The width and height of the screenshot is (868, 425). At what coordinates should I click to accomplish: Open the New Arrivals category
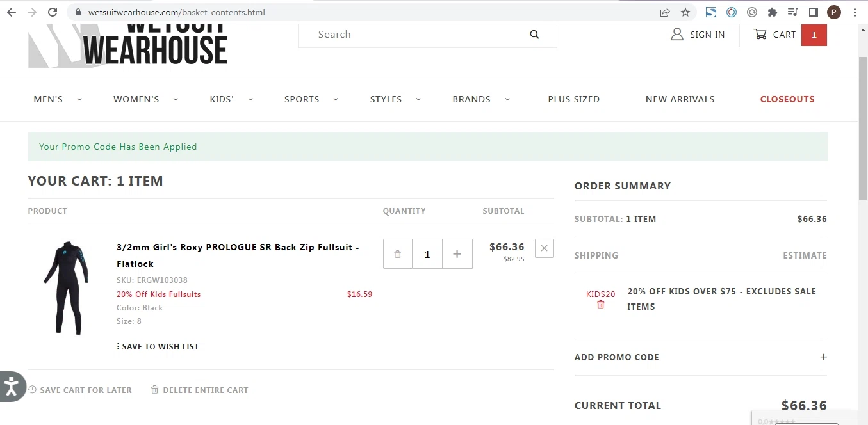pyautogui.click(x=680, y=99)
